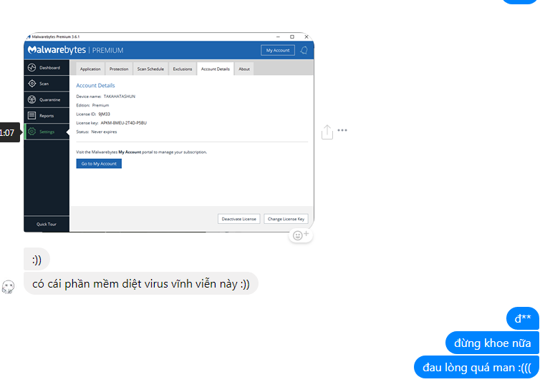Click the Go to My Account button

pos(99,164)
